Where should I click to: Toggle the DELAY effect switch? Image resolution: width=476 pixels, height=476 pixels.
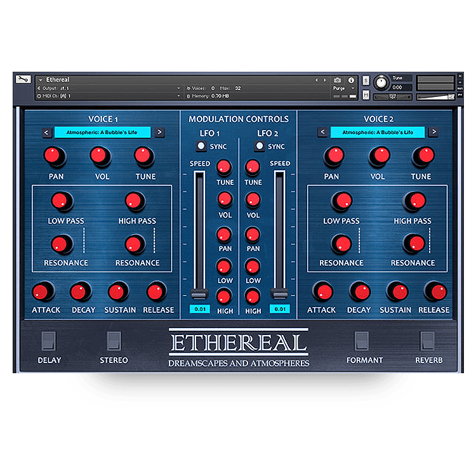[49, 341]
